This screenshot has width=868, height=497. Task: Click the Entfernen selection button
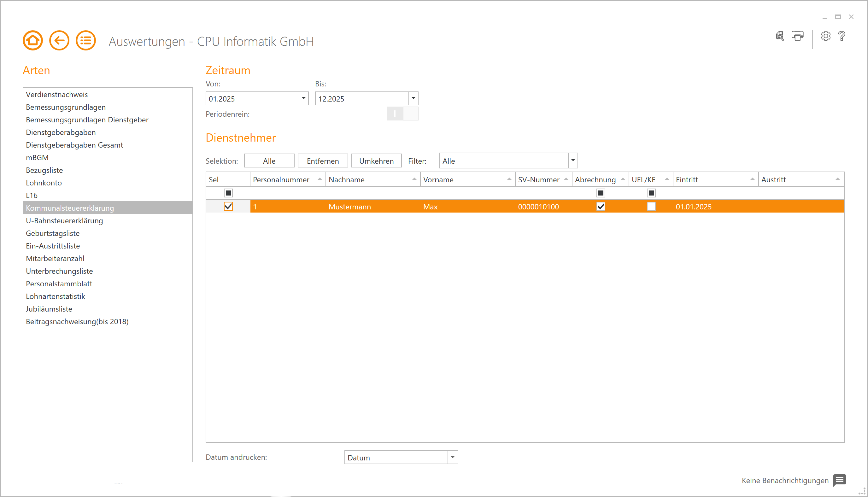point(323,161)
